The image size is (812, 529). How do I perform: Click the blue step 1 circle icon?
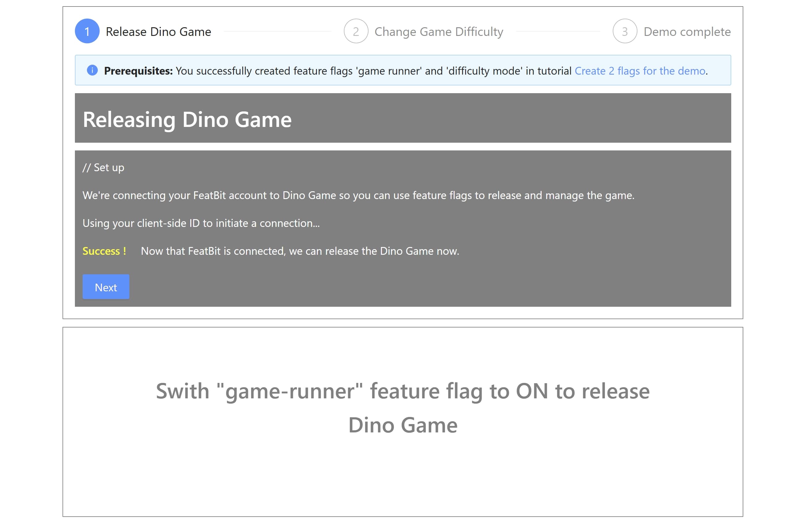87,31
